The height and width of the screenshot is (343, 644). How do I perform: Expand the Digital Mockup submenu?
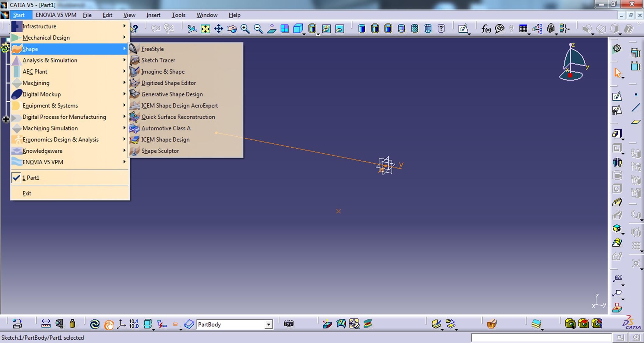[70, 94]
